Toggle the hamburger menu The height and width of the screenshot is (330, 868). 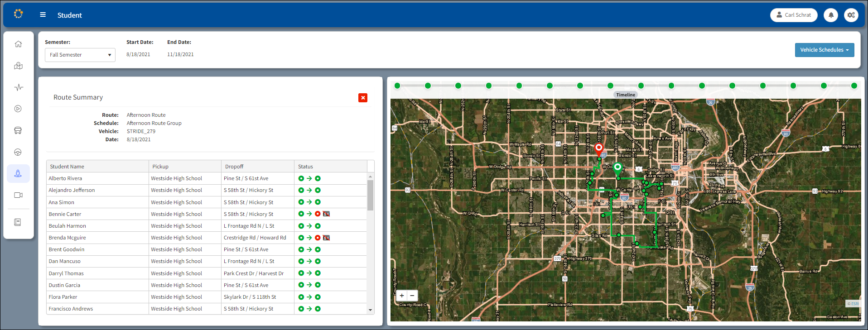[43, 15]
